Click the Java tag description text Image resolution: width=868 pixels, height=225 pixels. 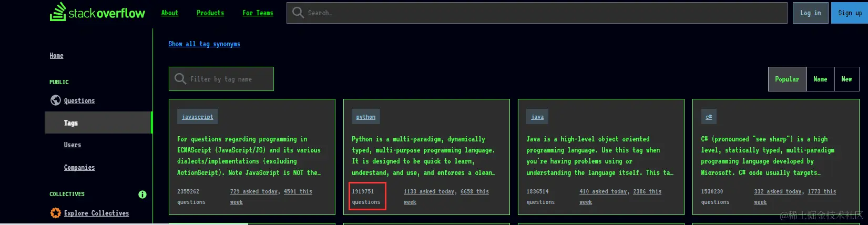click(599, 156)
